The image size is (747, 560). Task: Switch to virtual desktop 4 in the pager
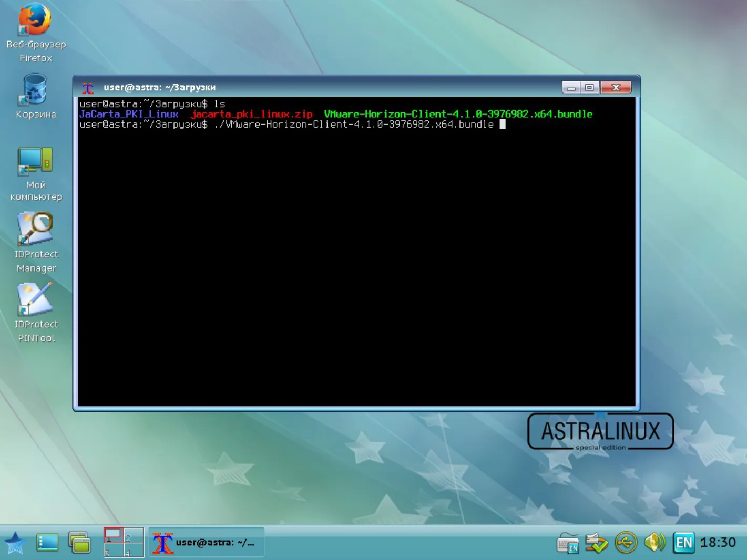click(134, 549)
